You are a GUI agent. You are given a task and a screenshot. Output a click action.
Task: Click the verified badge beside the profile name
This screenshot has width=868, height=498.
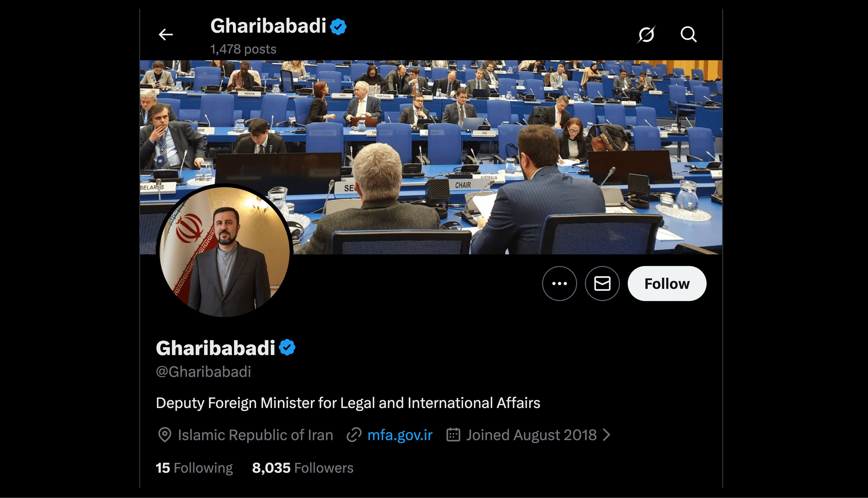pos(287,348)
